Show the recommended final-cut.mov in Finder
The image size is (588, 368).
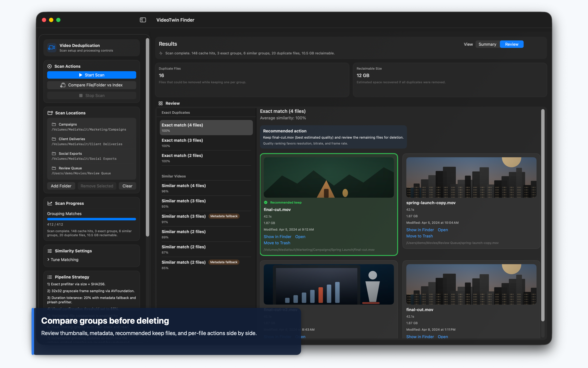[277, 237]
